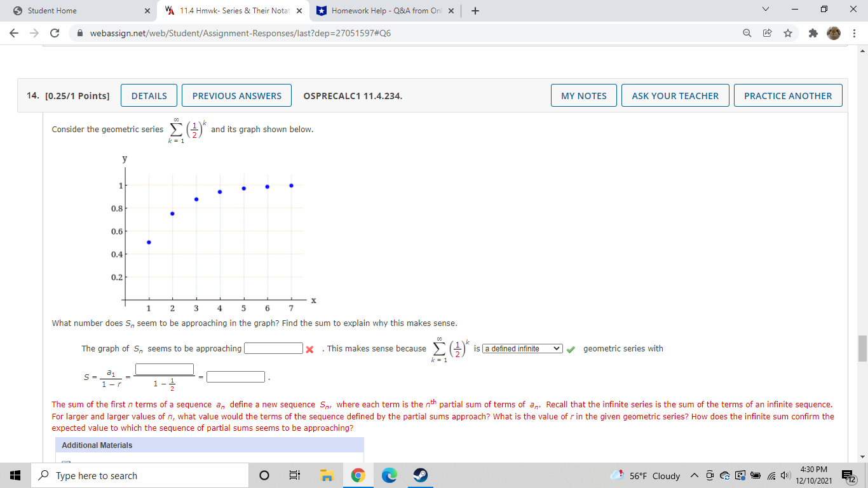Launch Microsoft Edge from the taskbar
Image resolution: width=868 pixels, height=488 pixels.
[x=388, y=475]
